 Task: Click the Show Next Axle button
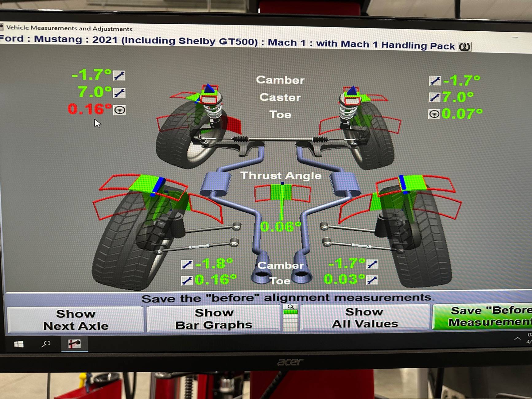pos(76,320)
